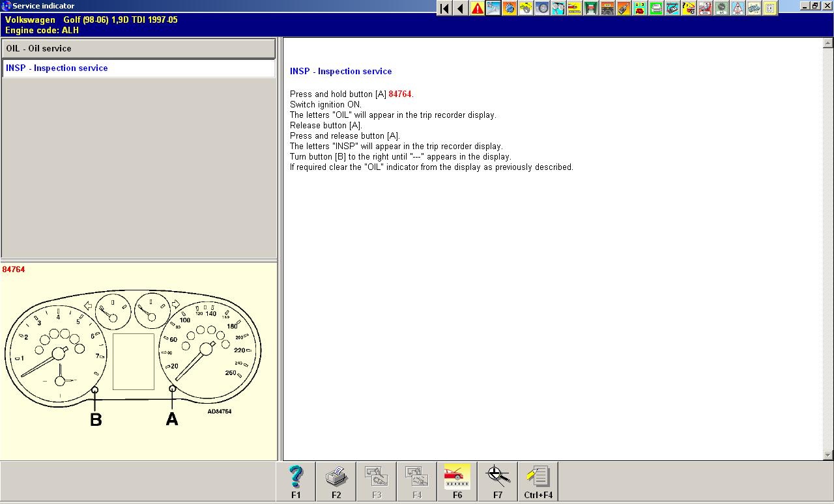Print using the F2 printer button
Viewport: 834px width, 504px height.
point(336,482)
